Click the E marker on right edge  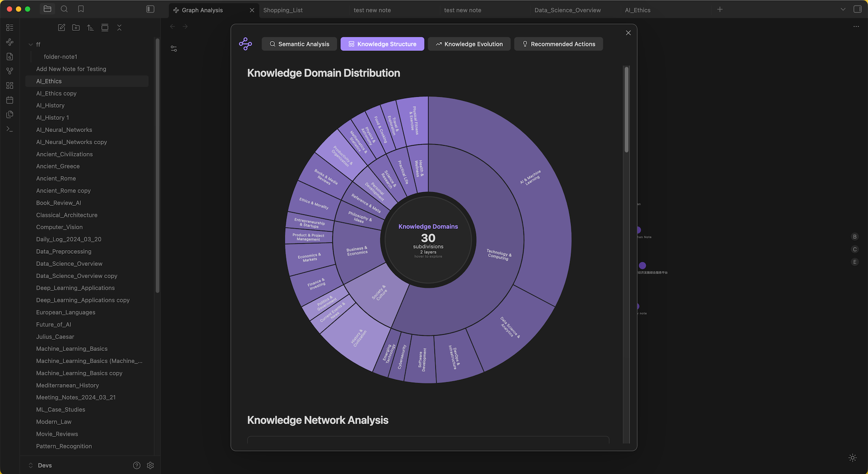click(854, 262)
